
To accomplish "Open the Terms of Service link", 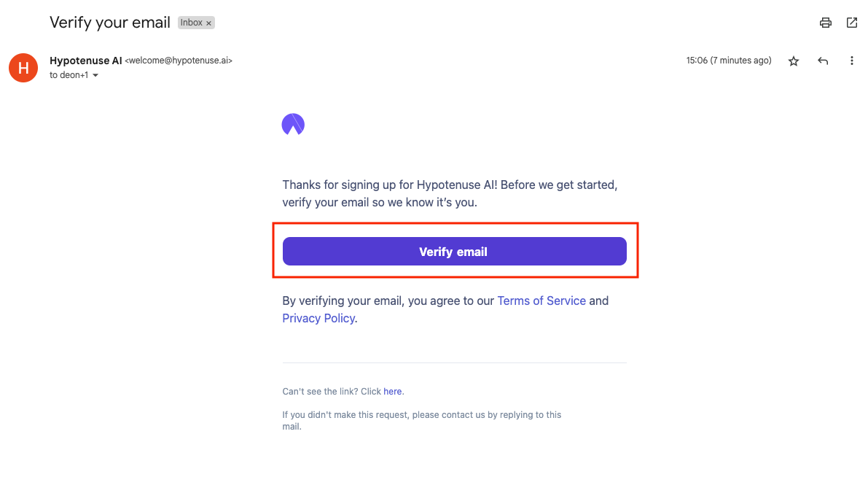I will click(x=541, y=300).
